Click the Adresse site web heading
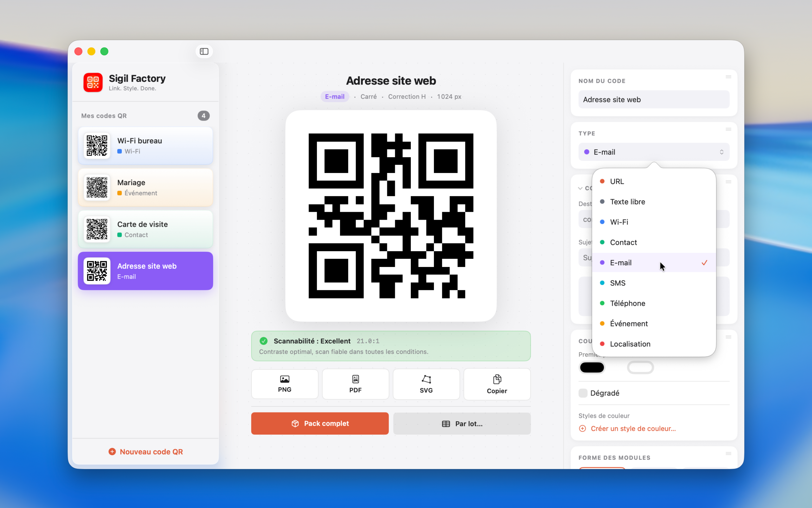This screenshot has width=812, height=508. (x=391, y=81)
